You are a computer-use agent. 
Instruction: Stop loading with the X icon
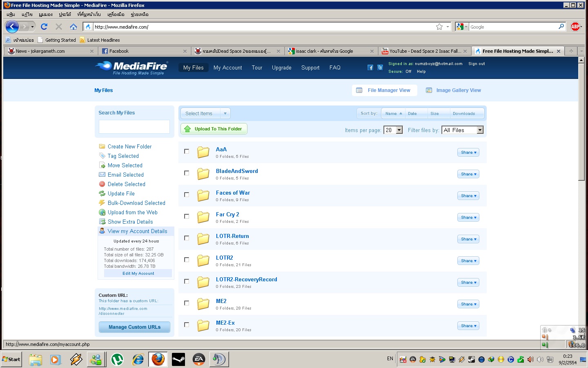59,27
